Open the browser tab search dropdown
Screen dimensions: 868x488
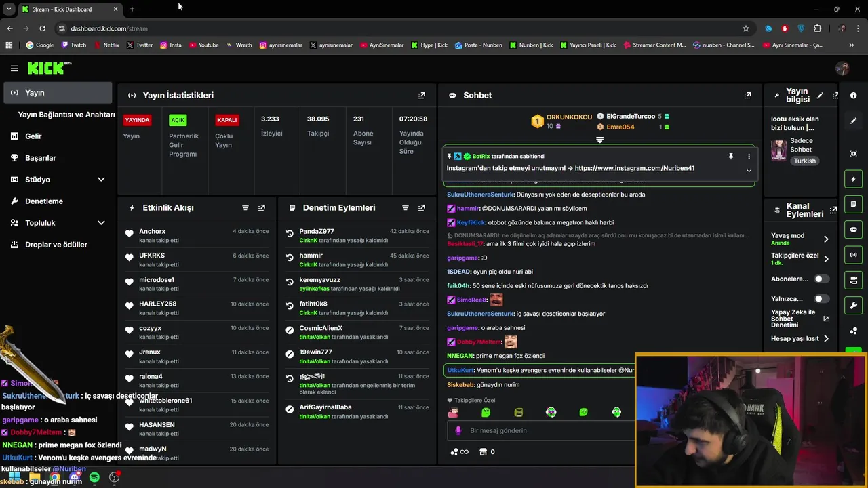click(x=9, y=9)
